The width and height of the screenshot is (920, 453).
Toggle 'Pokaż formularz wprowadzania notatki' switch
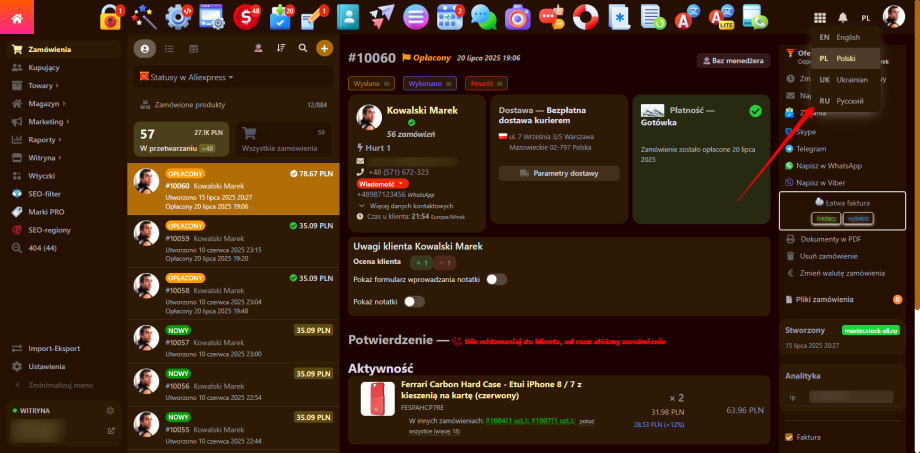coord(496,279)
